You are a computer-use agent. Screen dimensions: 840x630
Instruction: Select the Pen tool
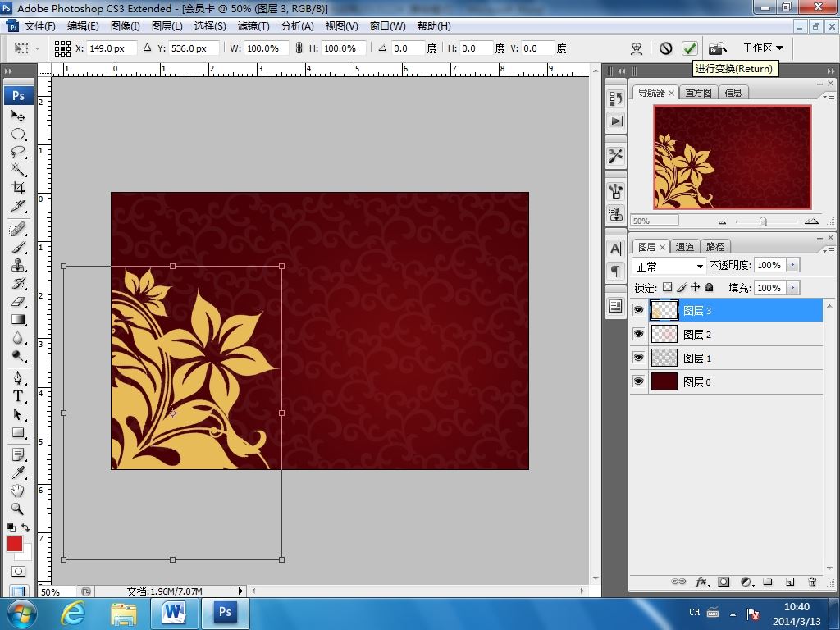point(18,378)
